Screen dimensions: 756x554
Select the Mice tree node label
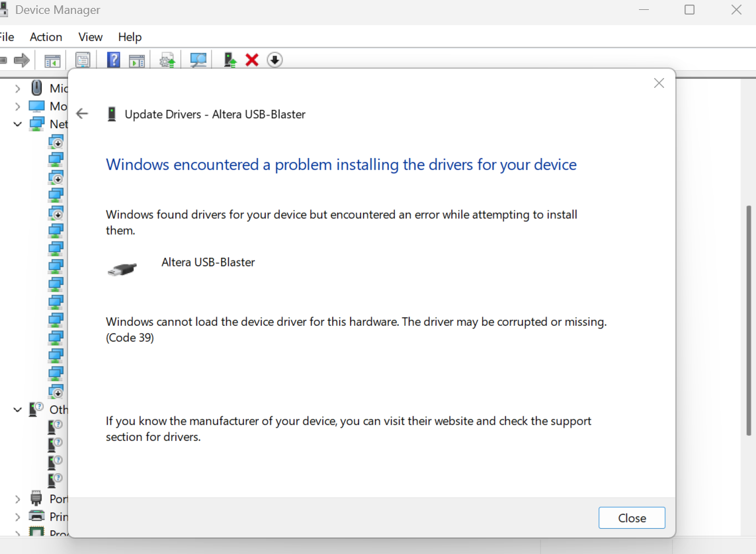tap(59, 88)
